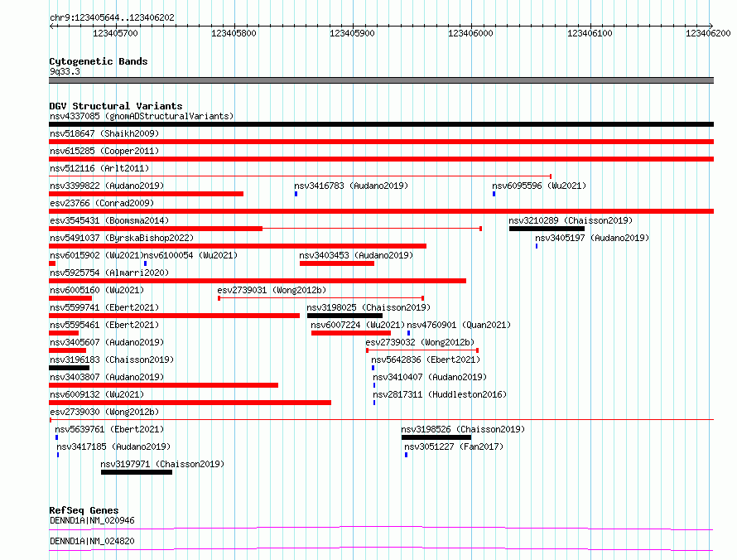Image resolution: width=737 pixels, height=560 pixels.
Task: Click the nsv3416783 (Audano2019) blue marker
Action: pos(296,194)
